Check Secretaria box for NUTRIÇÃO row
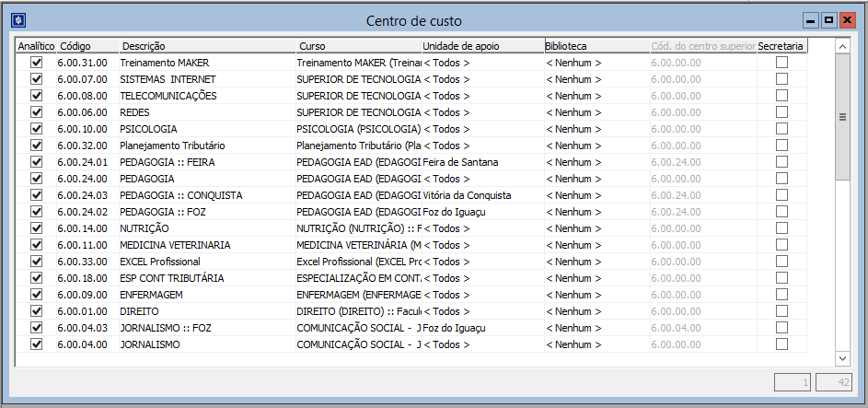868x408 pixels. pos(781,228)
